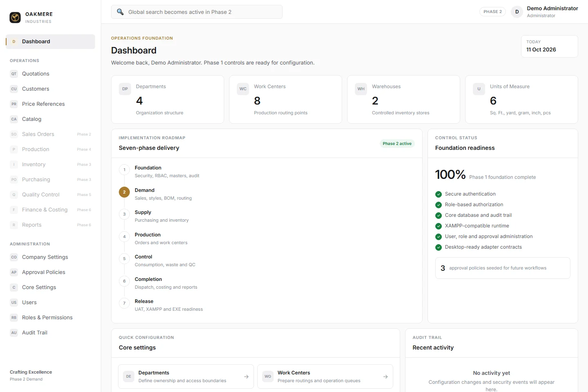The height and width of the screenshot is (392, 588).
Task: Click the WH Warehouses card icon
Action: pyautogui.click(x=361, y=89)
